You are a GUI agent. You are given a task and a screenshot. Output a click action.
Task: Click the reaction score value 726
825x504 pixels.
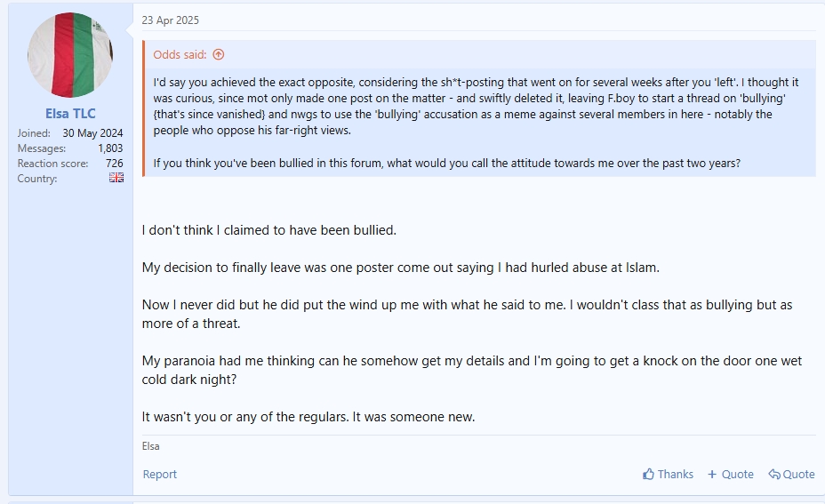[x=114, y=164]
